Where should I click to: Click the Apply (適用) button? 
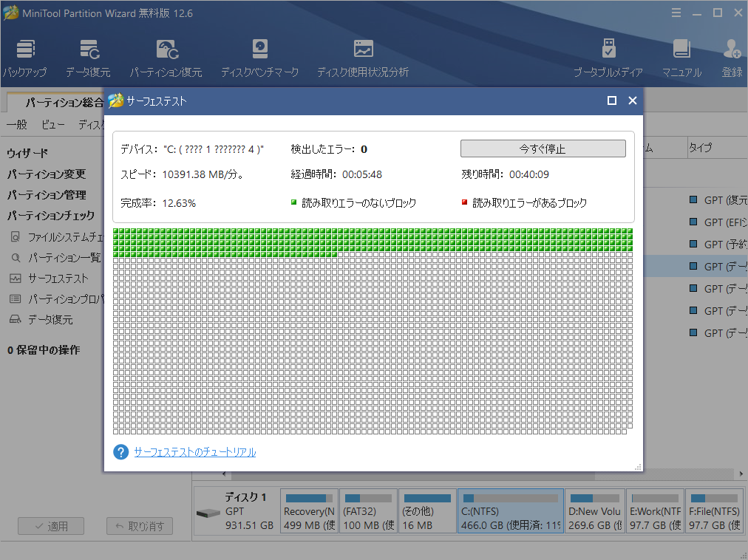pyautogui.click(x=51, y=526)
